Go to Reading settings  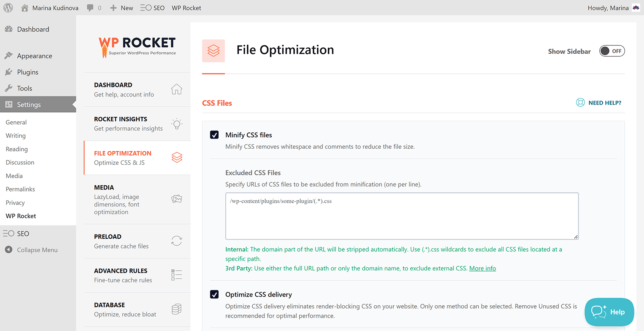tap(17, 149)
